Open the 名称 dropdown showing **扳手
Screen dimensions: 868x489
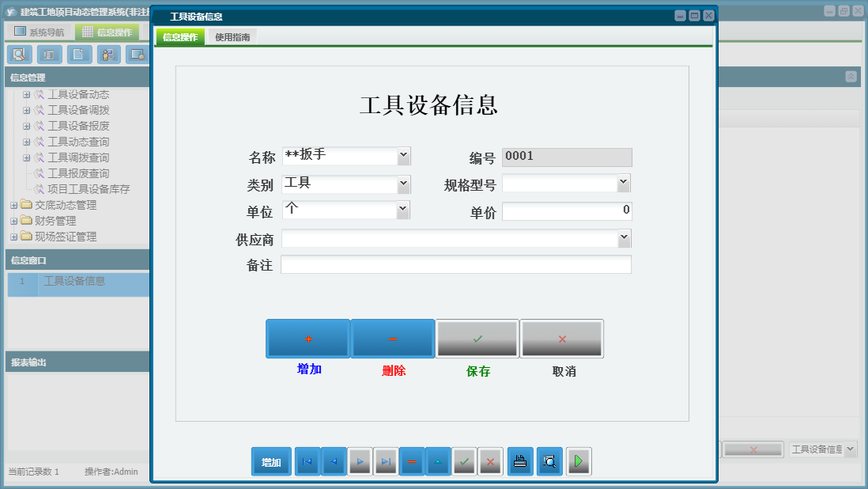[x=405, y=156]
